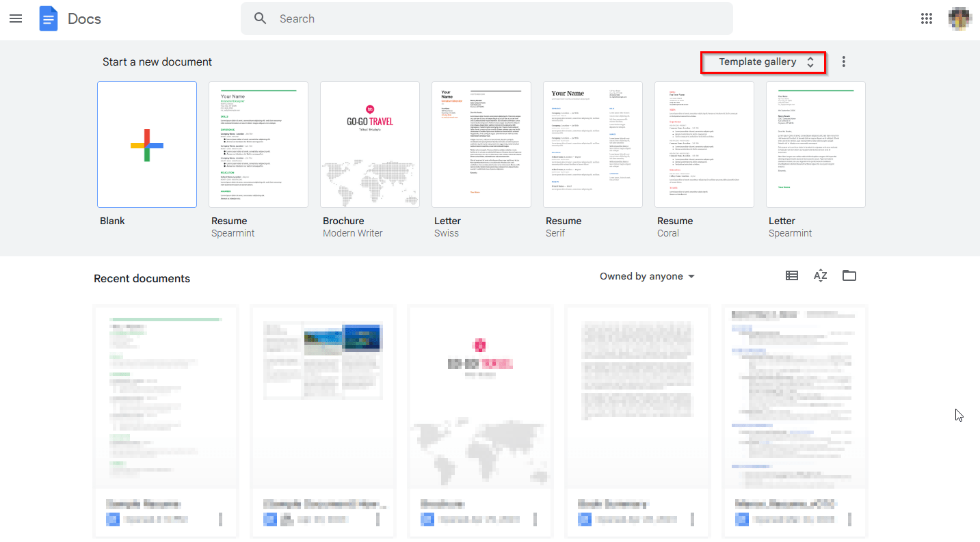980x542 pixels.
Task: Open the recent resume with green header line
Action: point(165,422)
